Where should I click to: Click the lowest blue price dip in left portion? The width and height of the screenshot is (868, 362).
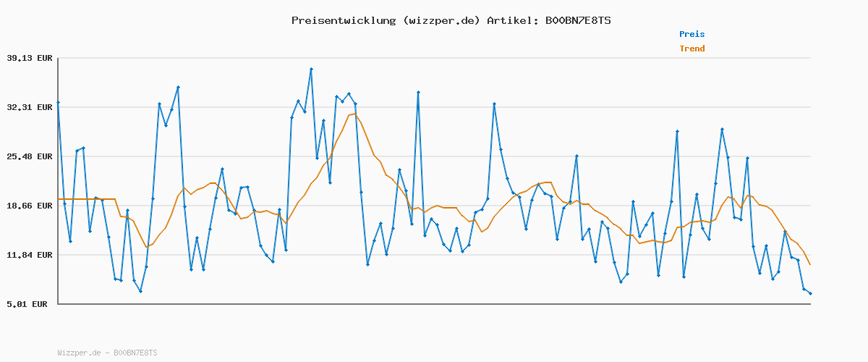140,291
